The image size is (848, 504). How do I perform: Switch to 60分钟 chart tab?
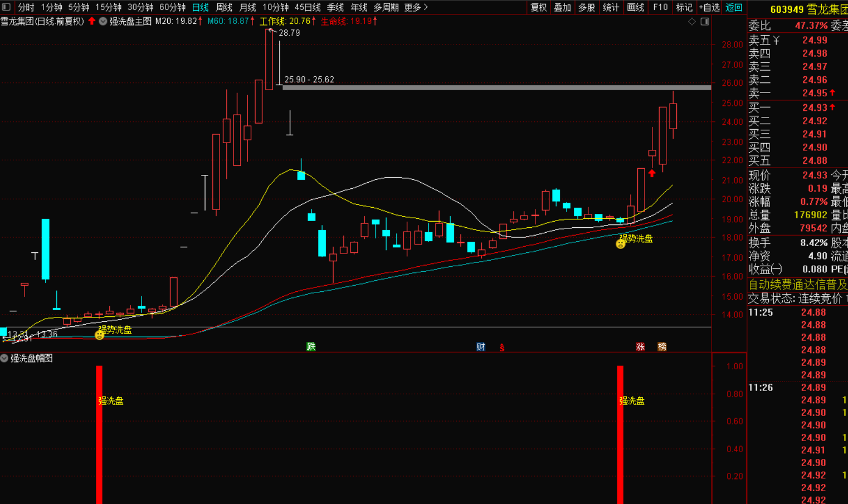pyautogui.click(x=172, y=7)
